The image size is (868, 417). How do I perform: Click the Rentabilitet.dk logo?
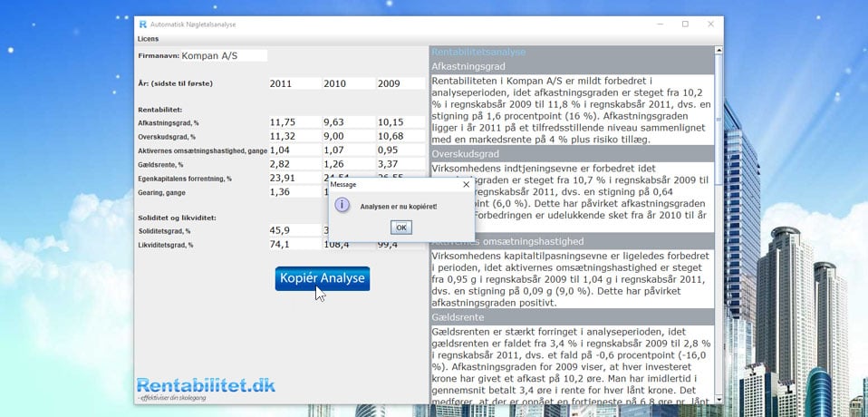[x=206, y=387]
